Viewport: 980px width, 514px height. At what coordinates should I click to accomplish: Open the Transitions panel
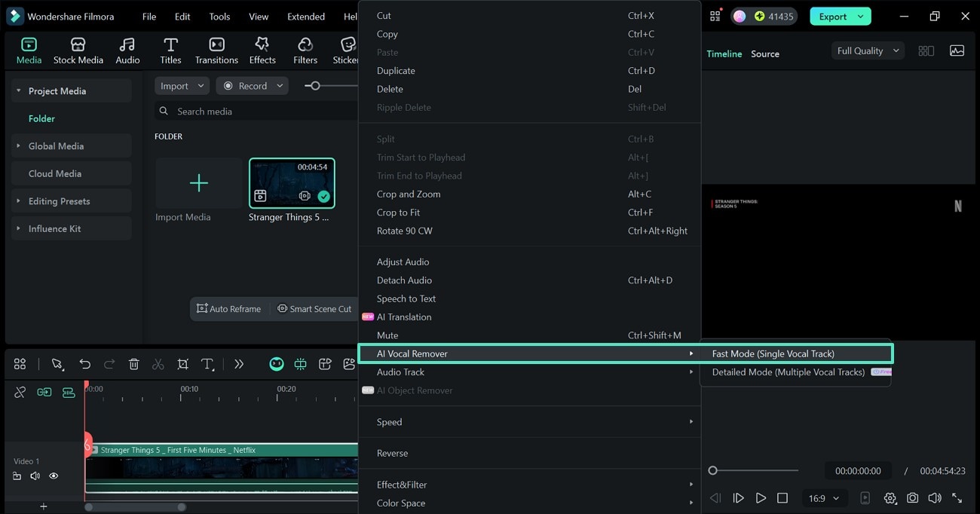pyautogui.click(x=216, y=50)
